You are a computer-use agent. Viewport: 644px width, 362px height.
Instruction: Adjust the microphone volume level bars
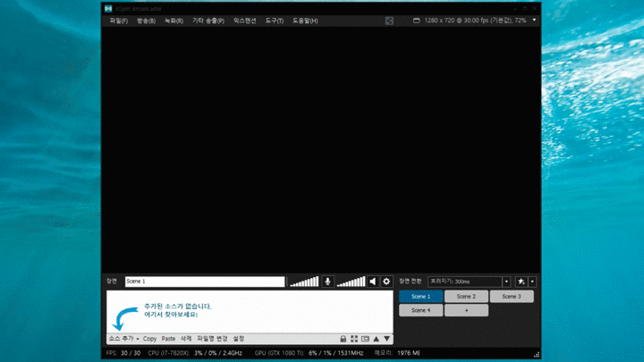pos(304,282)
